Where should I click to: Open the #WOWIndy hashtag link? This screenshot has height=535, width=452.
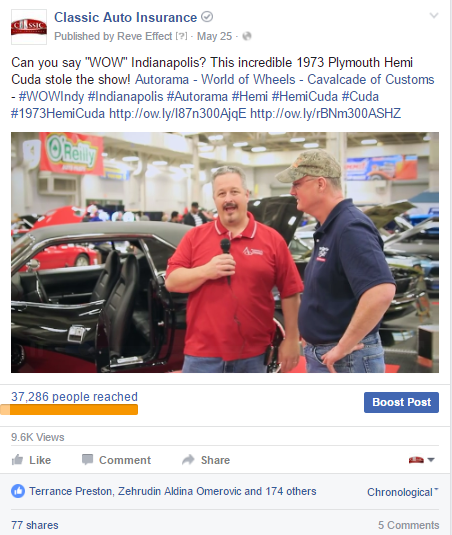(x=51, y=97)
